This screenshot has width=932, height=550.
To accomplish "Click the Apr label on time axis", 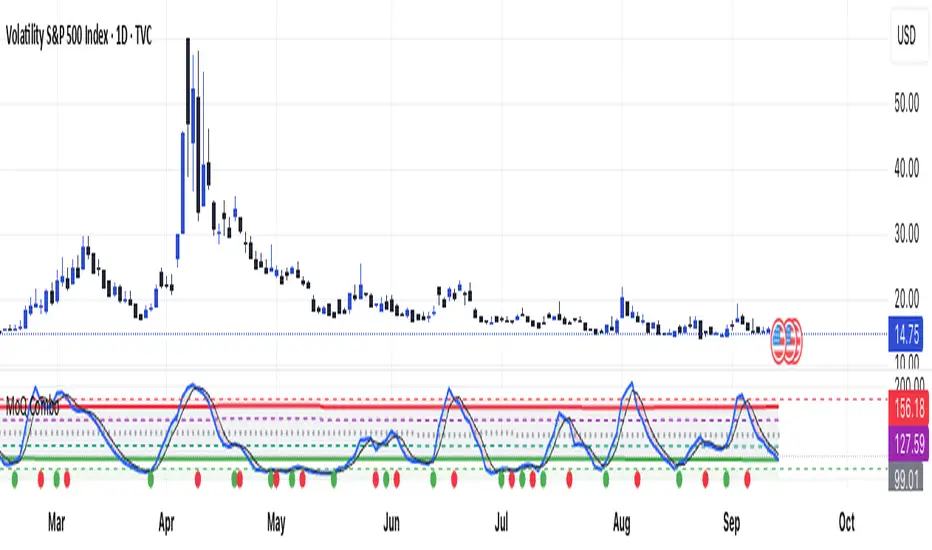I will [166, 523].
